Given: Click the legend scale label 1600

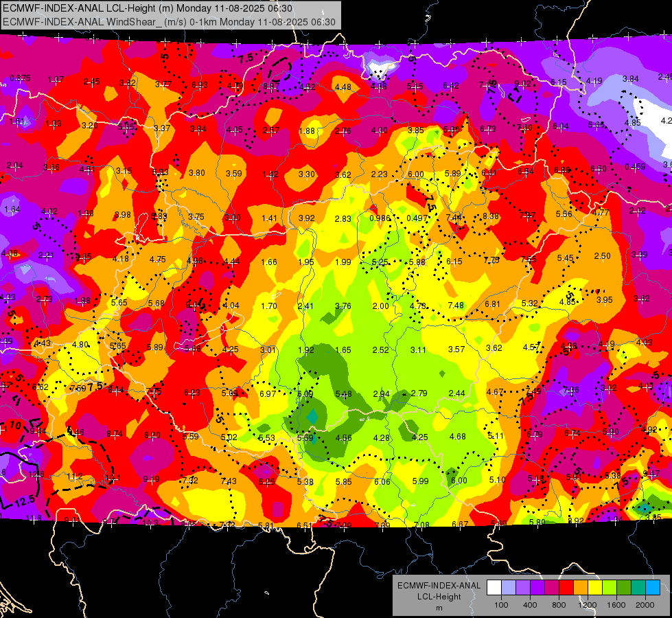Looking at the screenshot, I should point(616,605).
